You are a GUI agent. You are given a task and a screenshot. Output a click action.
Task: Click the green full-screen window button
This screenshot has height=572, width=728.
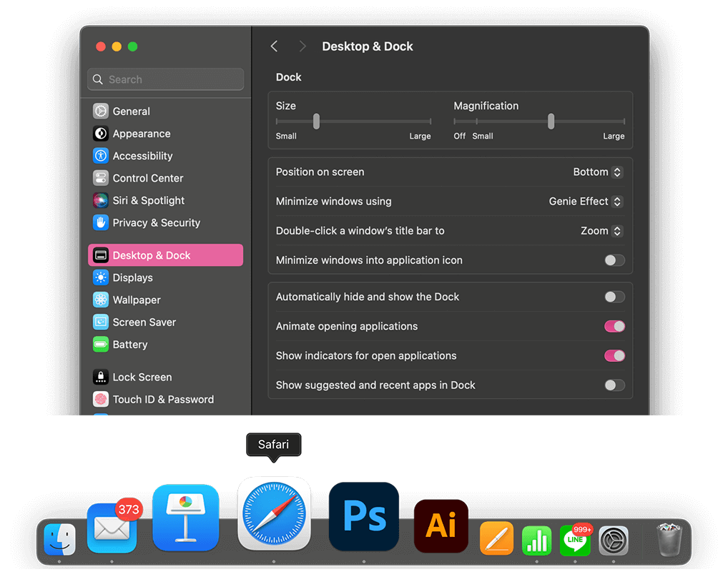click(x=132, y=46)
